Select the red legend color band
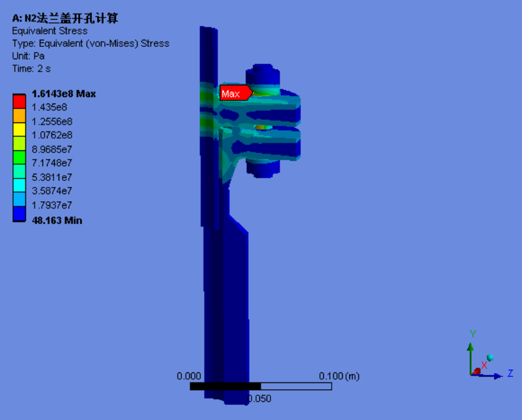Viewport: 522px width, 420px height. [x=20, y=101]
